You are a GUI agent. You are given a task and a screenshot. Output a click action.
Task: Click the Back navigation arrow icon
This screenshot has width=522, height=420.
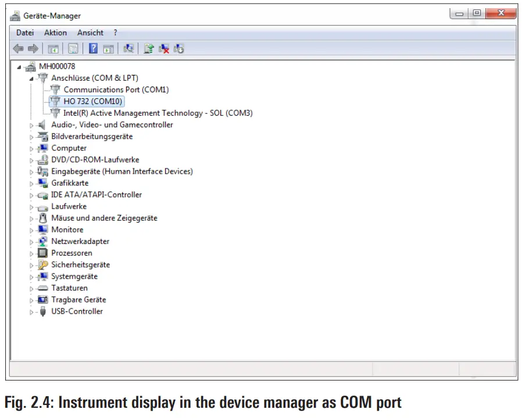coord(17,48)
